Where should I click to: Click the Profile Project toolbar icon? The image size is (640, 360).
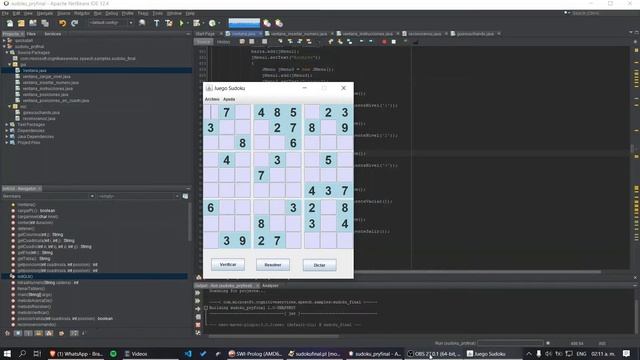click(212, 24)
